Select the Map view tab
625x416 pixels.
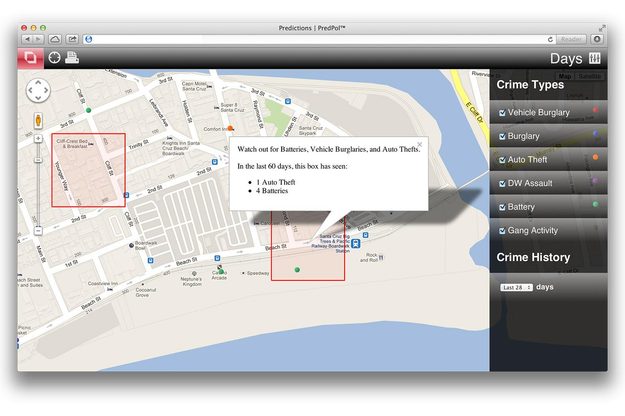point(564,76)
